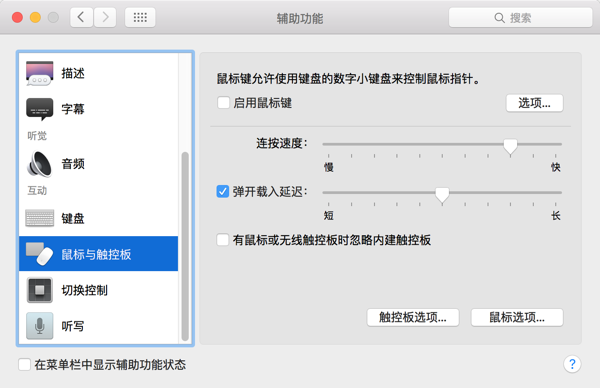Click the 键盘 keyboard icon
600x388 pixels.
[x=39, y=218]
